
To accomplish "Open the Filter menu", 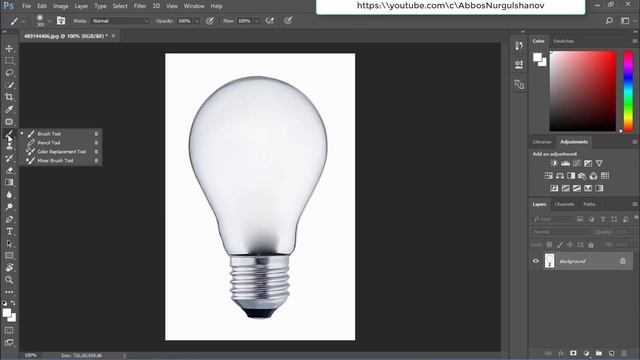I will click(x=140, y=6).
